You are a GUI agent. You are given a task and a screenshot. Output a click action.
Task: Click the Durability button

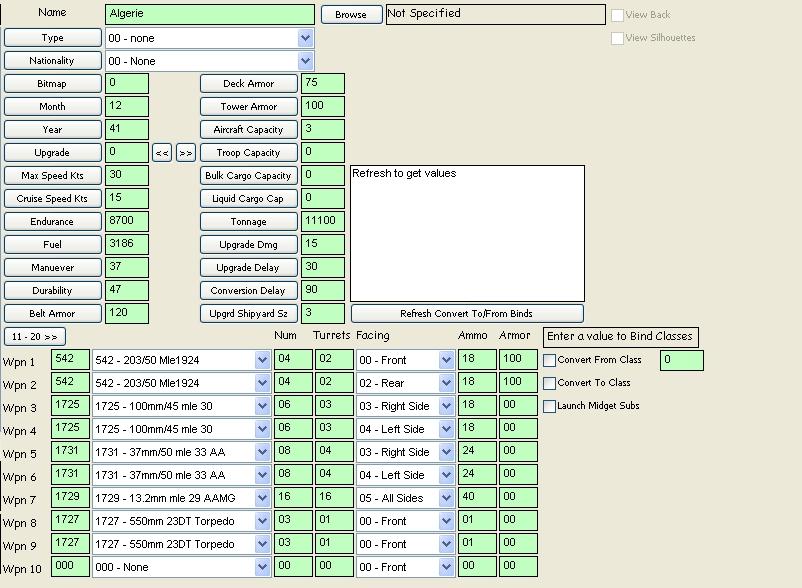click(53, 290)
